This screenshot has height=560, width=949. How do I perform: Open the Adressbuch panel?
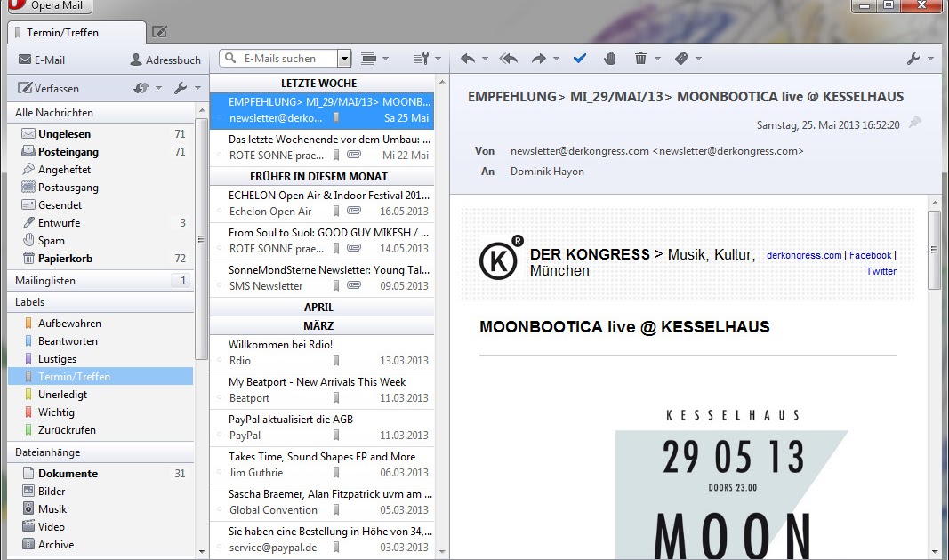(165, 60)
